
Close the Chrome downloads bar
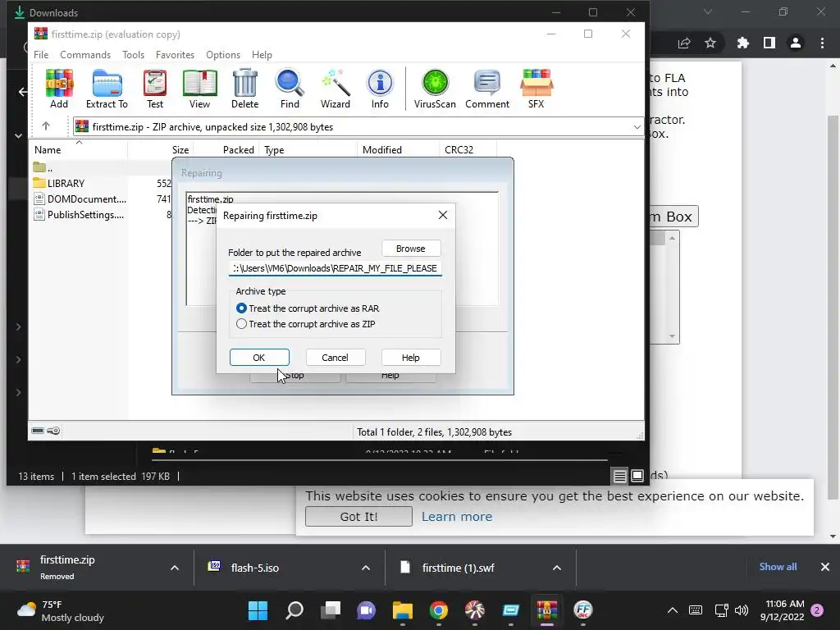pos(825,567)
